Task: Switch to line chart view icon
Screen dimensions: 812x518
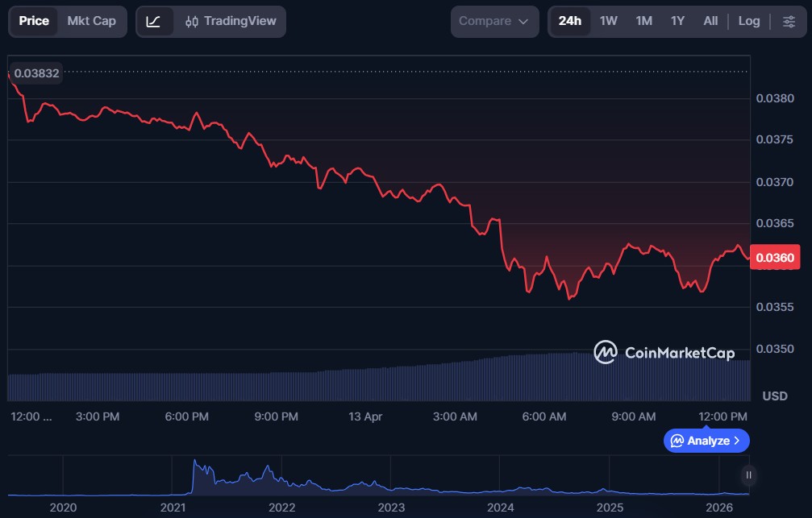Action: pyautogui.click(x=153, y=21)
